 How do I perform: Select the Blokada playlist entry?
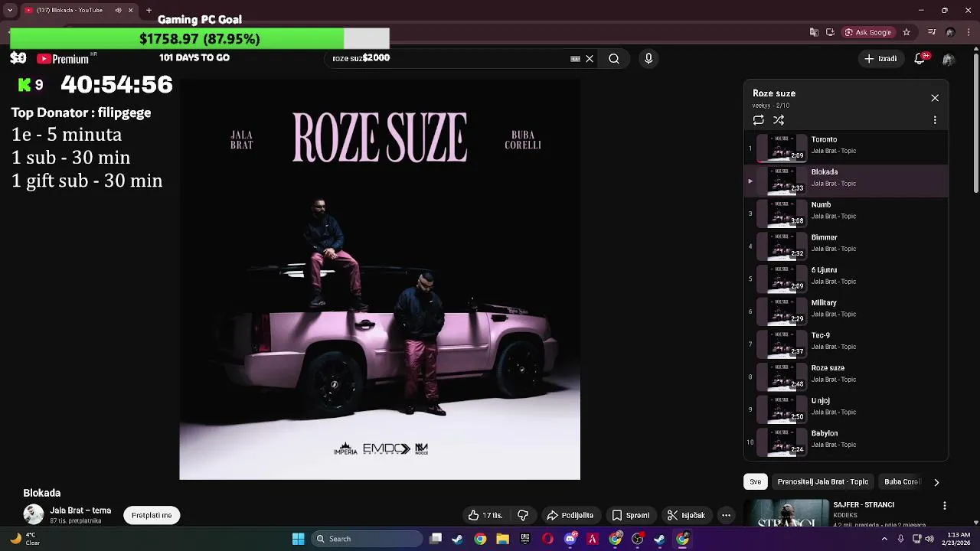(846, 181)
